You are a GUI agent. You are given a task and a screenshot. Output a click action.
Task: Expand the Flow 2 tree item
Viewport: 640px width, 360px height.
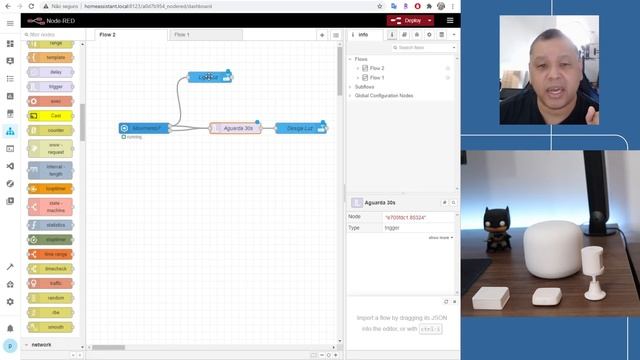coord(358,68)
